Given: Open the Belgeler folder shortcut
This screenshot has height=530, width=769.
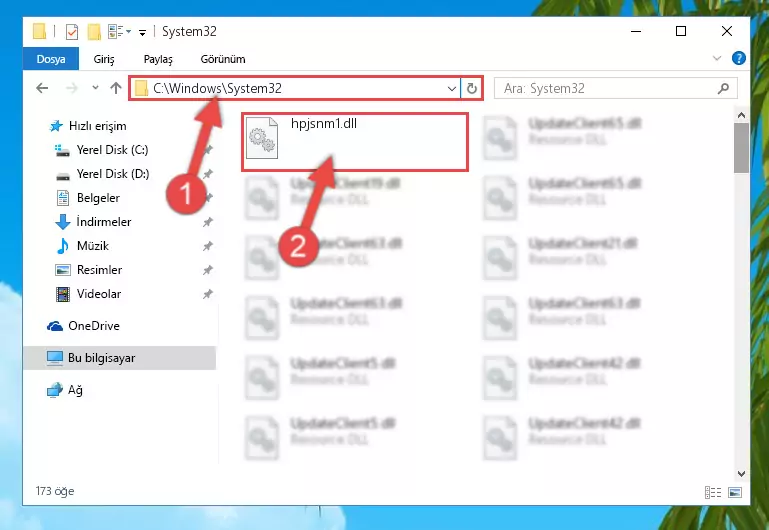Looking at the screenshot, I should click(x=88, y=198).
